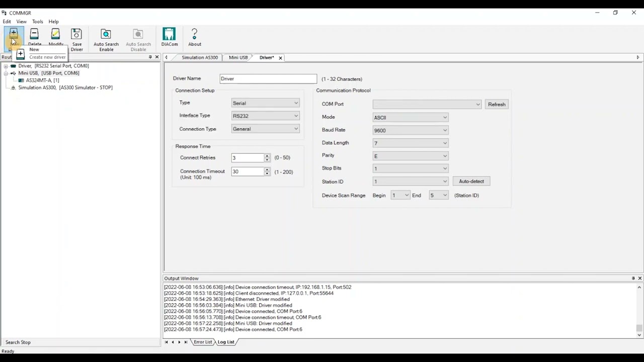The image size is (644, 362).
Task: Select AS324MT-A [1] tree item
Action: pos(42,80)
